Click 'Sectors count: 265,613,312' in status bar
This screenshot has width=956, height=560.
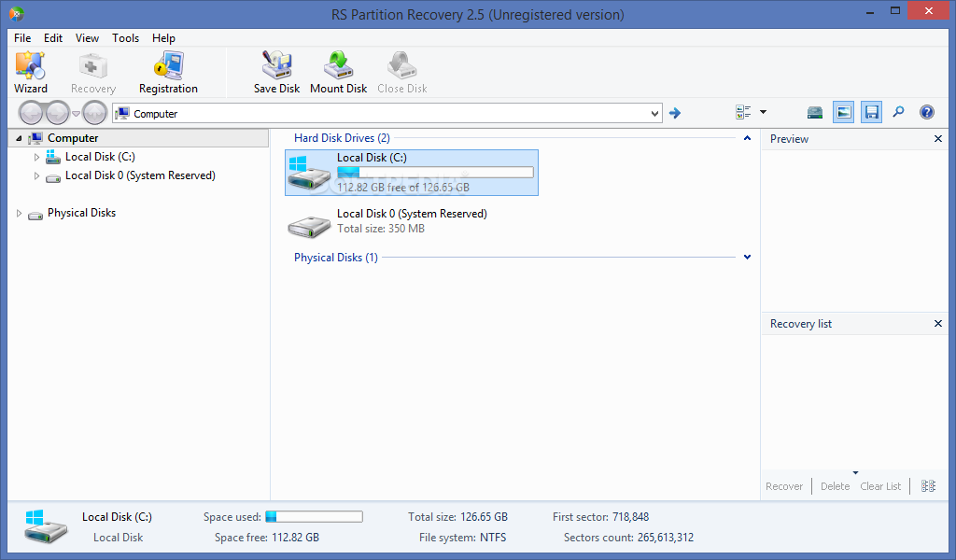628,538
